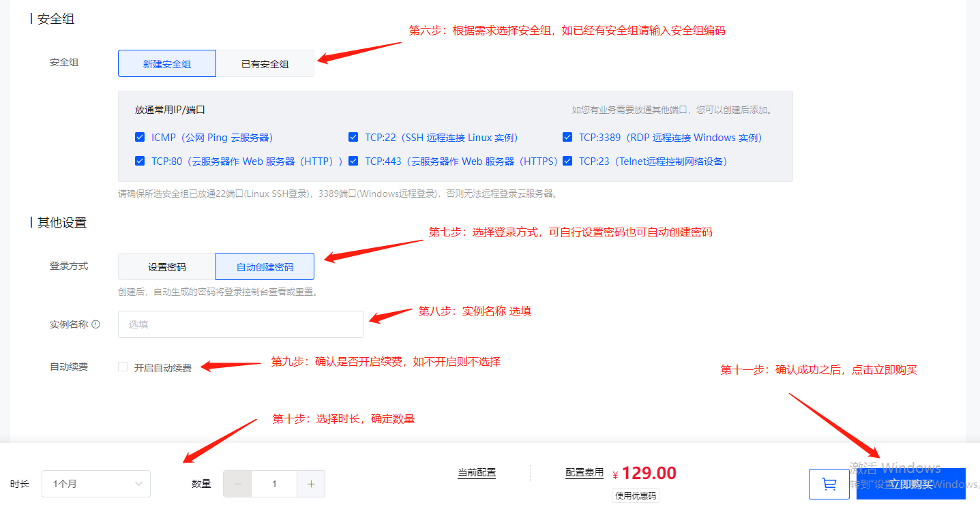Uncheck the ICMP public Ping checkbox
The height and width of the screenshot is (524, 980).
coord(140,137)
